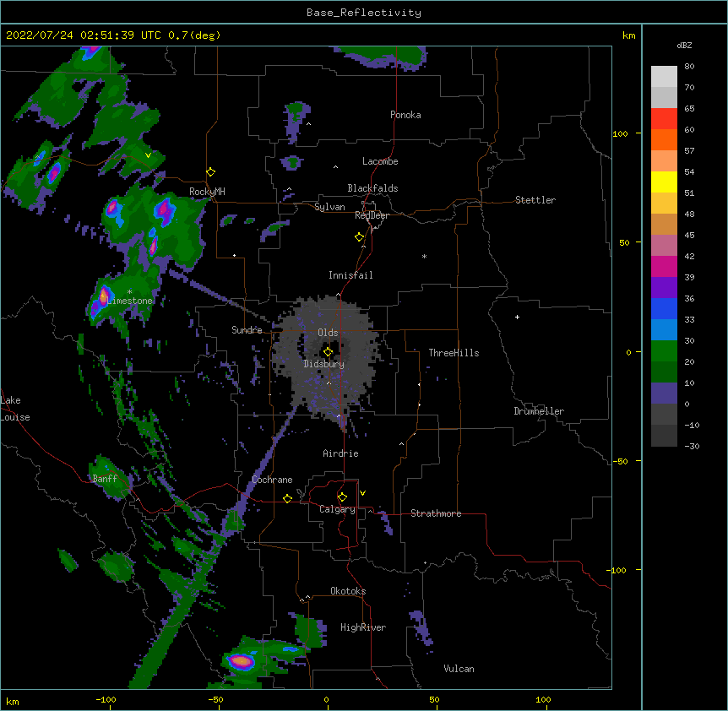Click the Sundre town label
Viewport: 728px width, 711px height.
(247, 330)
